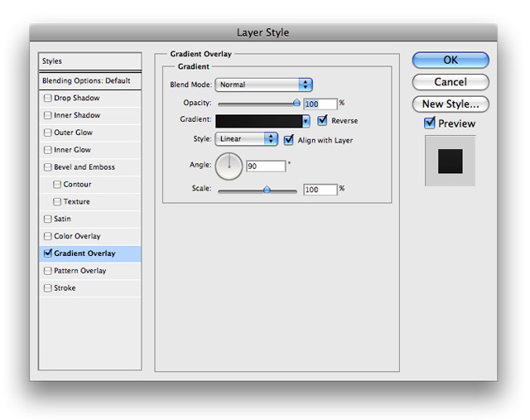Uncheck the Reverse gradient checkbox
530x420 pixels.
coord(322,120)
